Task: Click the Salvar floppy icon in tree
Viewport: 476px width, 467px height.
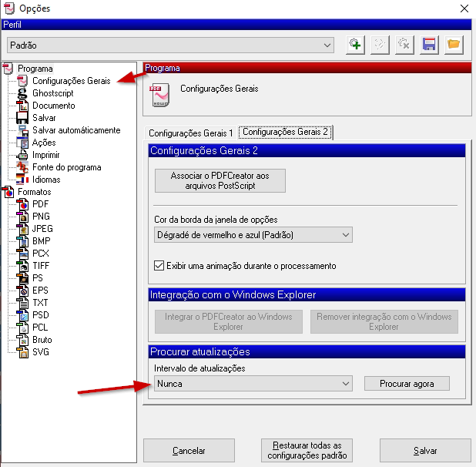Action: tap(22, 118)
